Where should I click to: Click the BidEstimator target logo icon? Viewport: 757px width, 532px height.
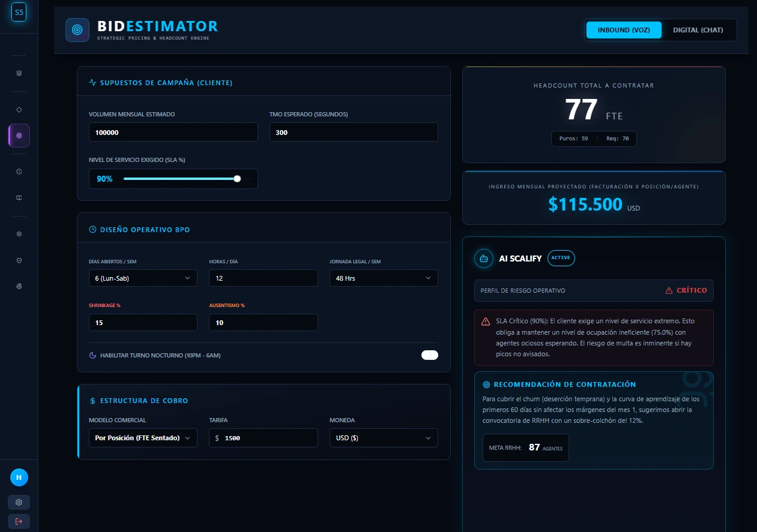77,30
